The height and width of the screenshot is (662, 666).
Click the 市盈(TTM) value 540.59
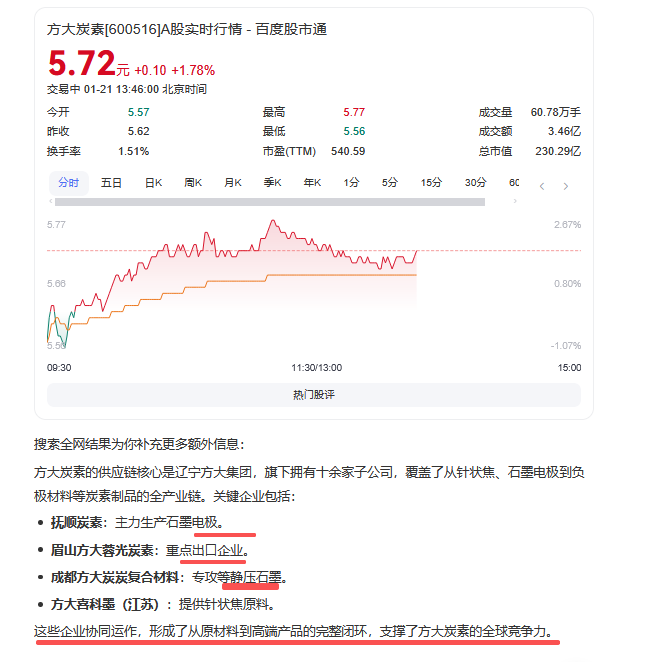tap(348, 152)
